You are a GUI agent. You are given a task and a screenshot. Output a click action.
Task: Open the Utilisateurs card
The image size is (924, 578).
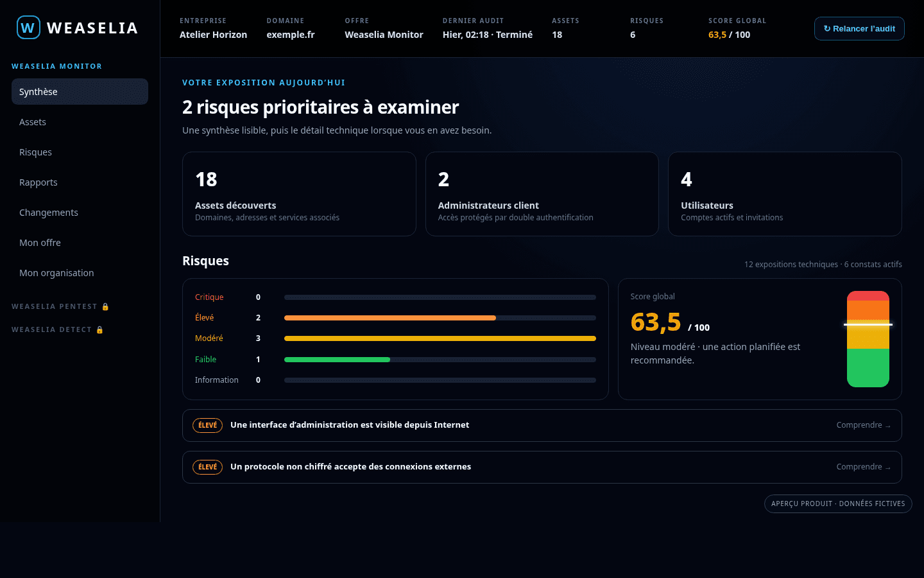785,194
